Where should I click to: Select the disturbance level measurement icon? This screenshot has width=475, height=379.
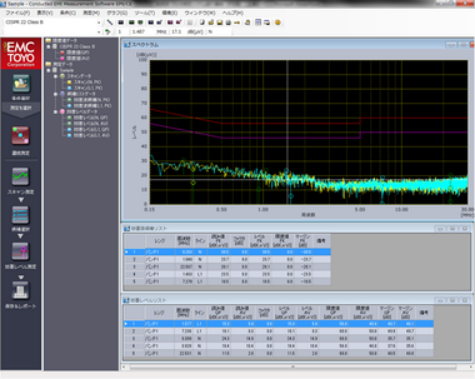point(21,251)
